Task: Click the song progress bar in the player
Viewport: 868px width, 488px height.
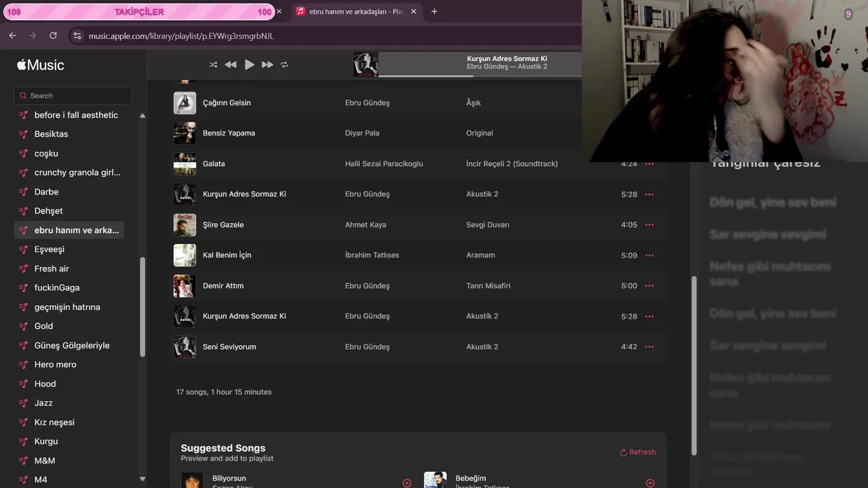Action: click(x=479, y=76)
